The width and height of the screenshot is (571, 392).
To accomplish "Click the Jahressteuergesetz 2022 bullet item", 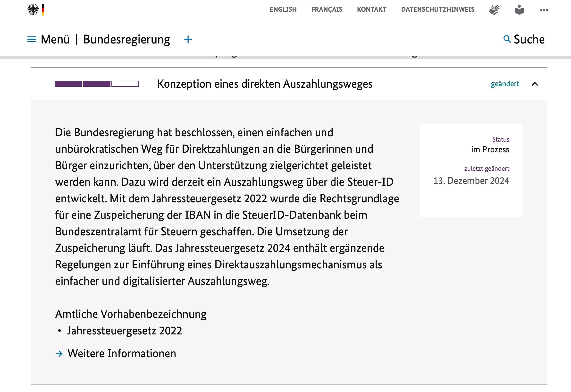I will click(125, 331).
